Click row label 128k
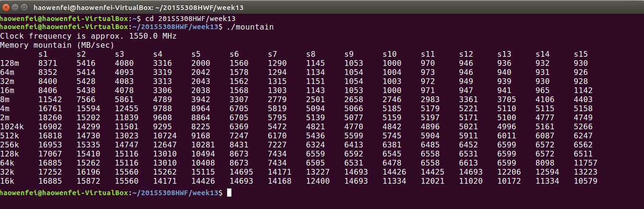The height and width of the screenshot is (209, 644). (x=10, y=154)
